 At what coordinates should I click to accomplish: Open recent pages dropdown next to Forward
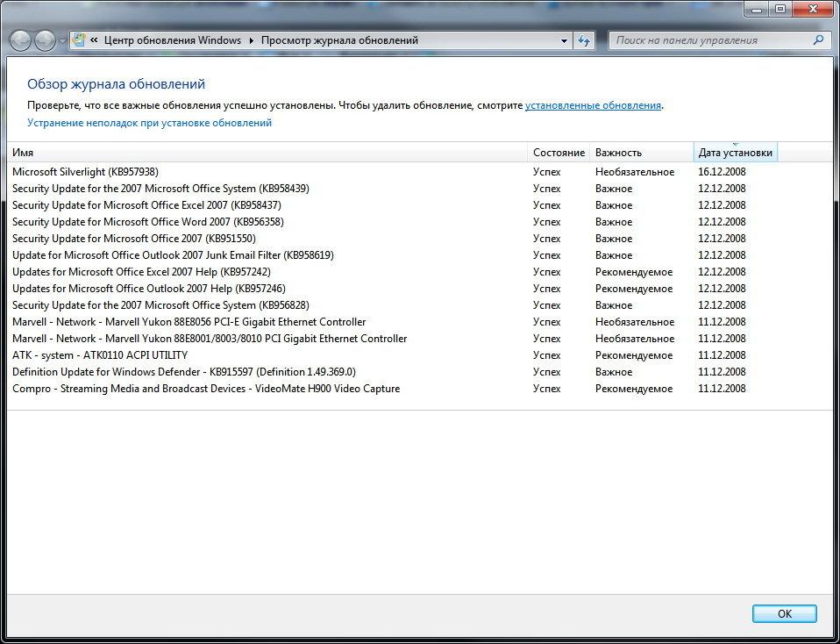(x=62, y=40)
